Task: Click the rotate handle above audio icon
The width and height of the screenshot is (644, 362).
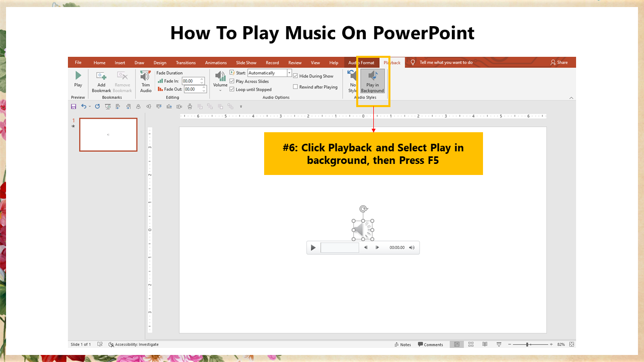Action: pyautogui.click(x=363, y=209)
